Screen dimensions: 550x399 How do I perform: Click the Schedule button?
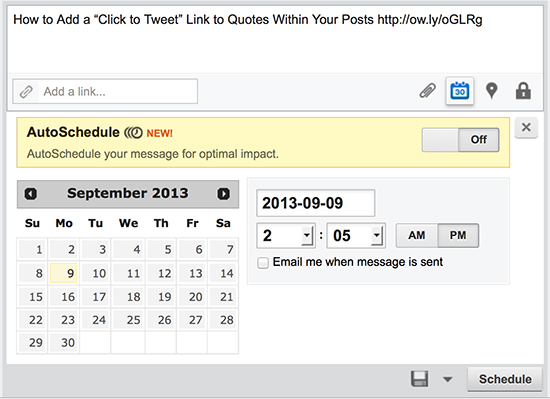505,379
